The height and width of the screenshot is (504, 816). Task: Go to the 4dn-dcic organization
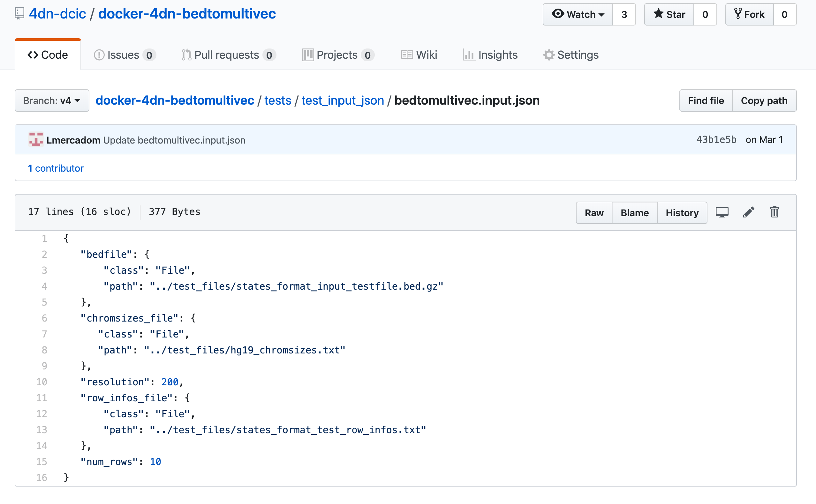click(x=57, y=14)
